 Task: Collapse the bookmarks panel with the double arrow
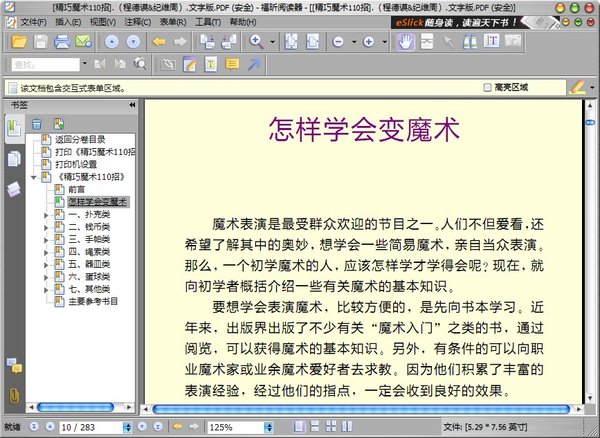point(132,105)
